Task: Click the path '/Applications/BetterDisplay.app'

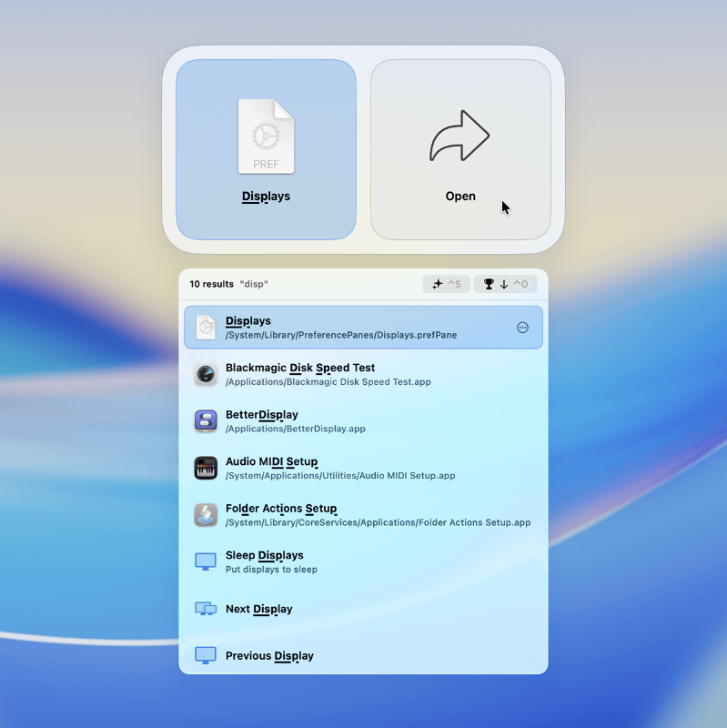Action: [x=295, y=429]
